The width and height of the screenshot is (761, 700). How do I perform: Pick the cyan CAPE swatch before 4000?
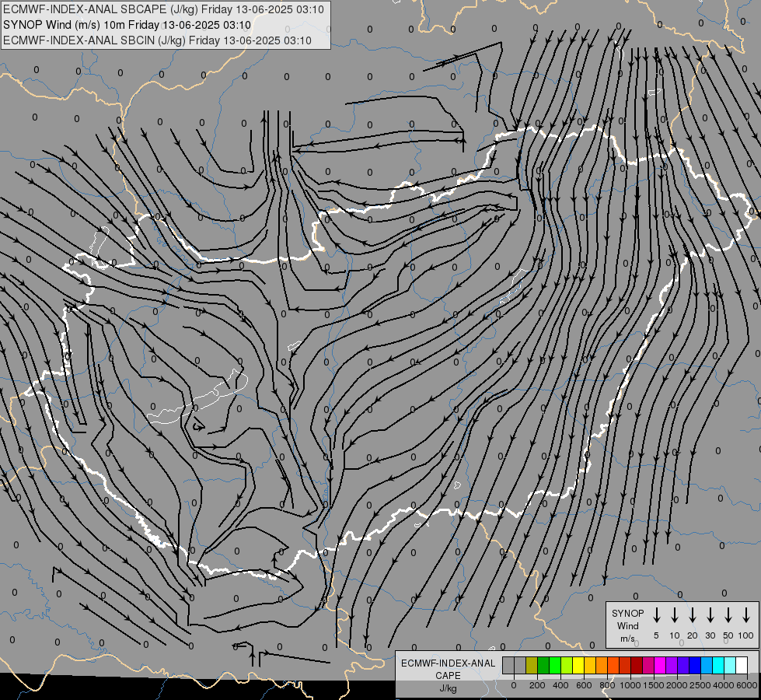pos(717,665)
